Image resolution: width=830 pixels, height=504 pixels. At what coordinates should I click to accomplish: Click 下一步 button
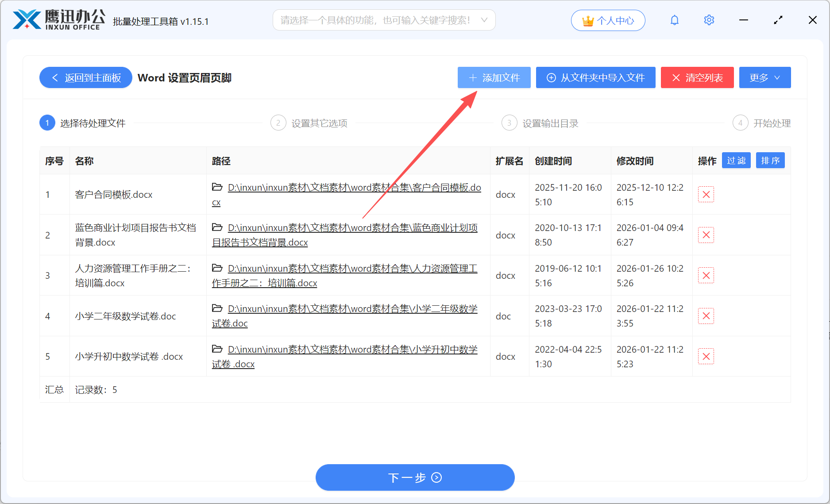(415, 477)
